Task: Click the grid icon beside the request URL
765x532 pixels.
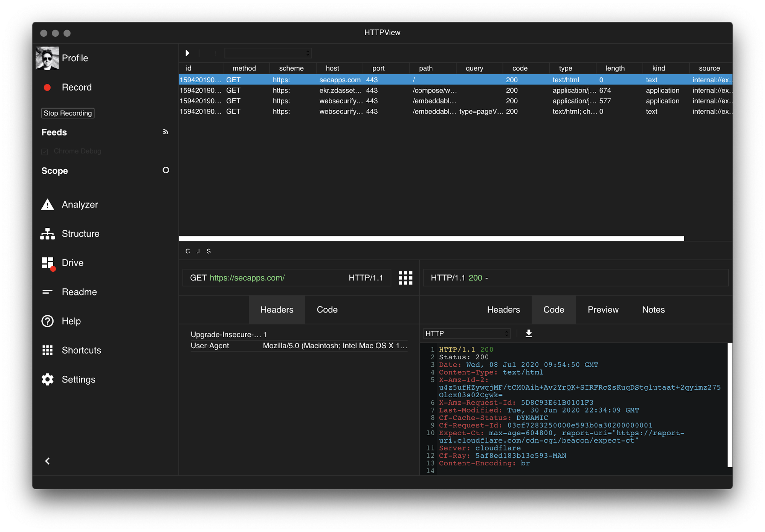Action: click(x=405, y=278)
